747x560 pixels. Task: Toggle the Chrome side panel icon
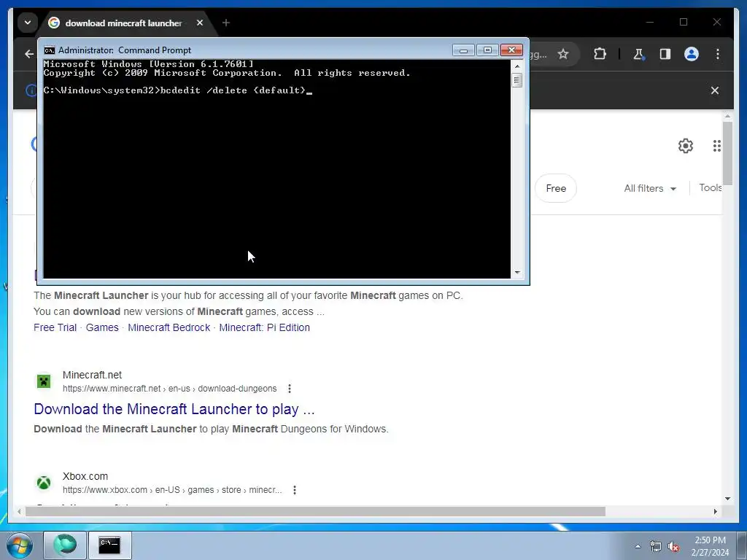pos(665,54)
